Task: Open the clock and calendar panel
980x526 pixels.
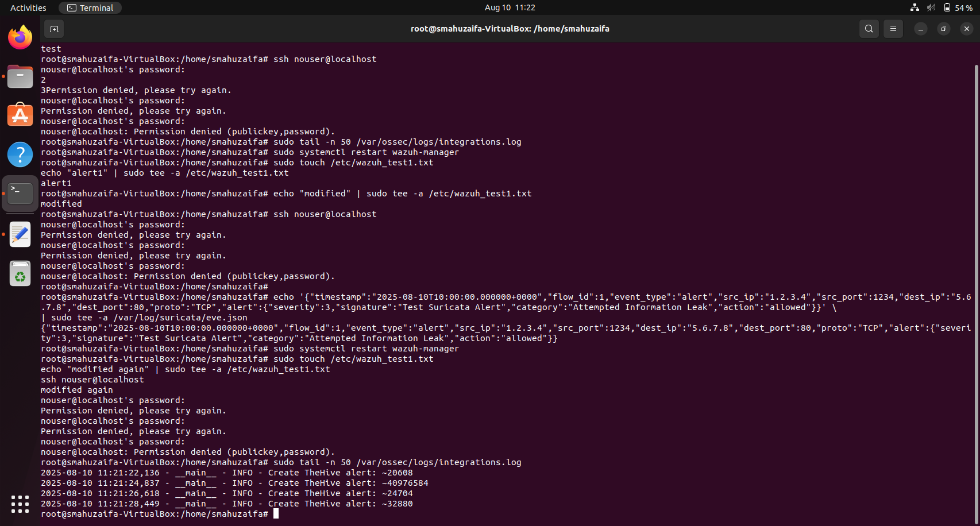Action: [510, 7]
